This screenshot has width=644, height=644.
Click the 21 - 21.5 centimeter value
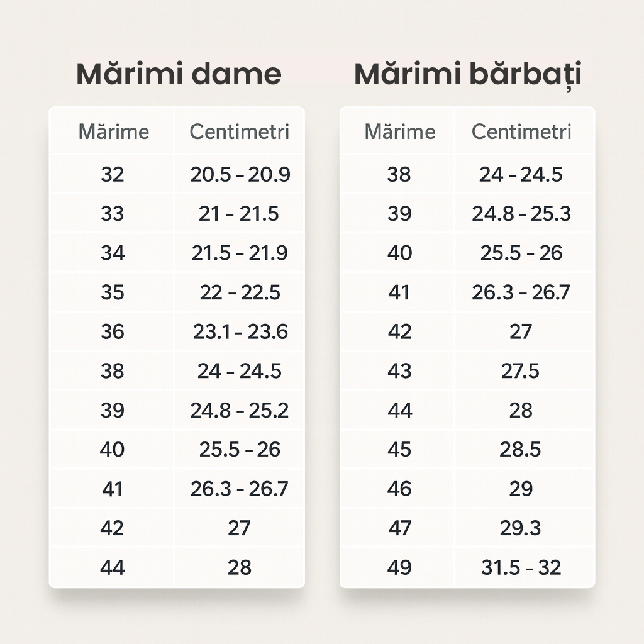pyautogui.click(x=239, y=214)
